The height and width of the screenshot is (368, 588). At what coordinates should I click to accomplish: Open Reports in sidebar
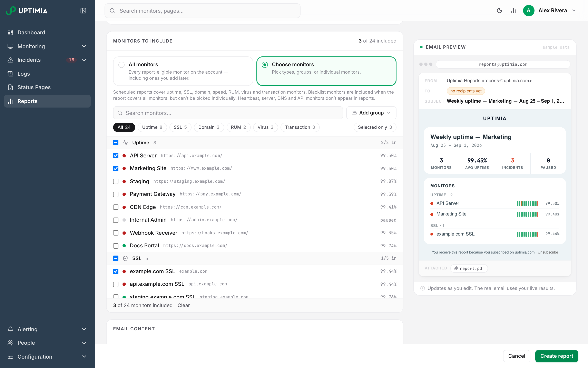coord(47,101)
